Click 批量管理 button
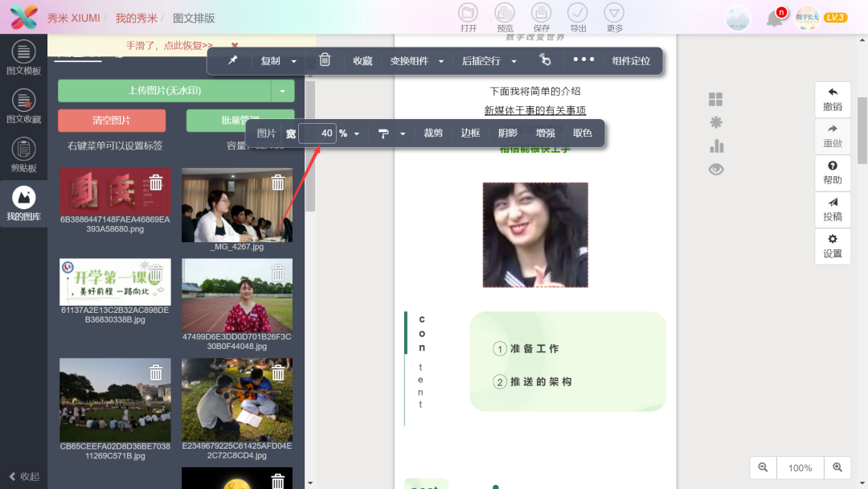This screenshot has width=868, height=489. (x=240, y=120)
